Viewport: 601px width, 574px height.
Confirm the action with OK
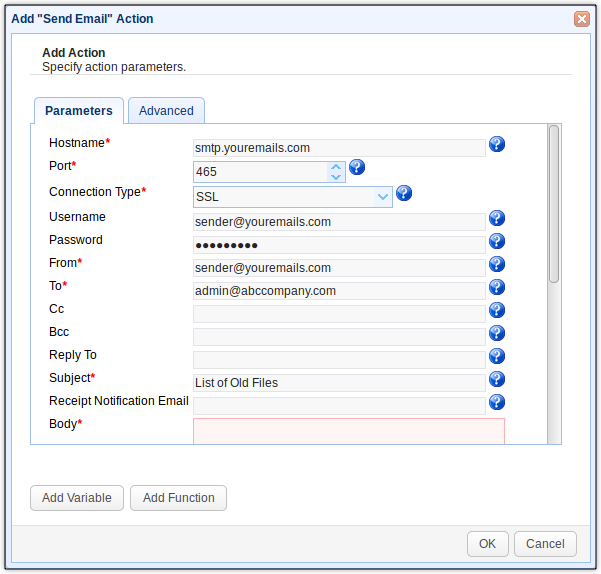coord(487,544)
